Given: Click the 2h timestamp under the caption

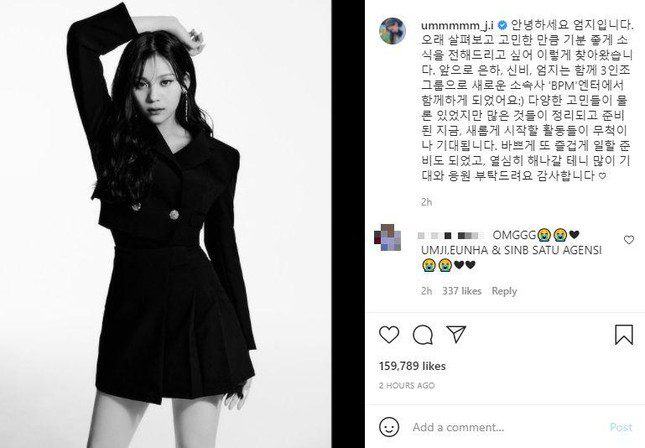Looking at the screenshot, I should pyautogui.click(x=427, y=202).
